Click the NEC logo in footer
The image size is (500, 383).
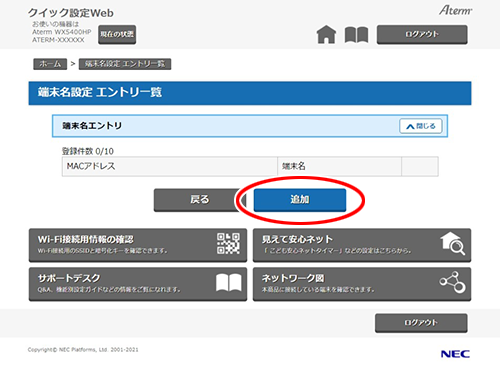[455, 354]
